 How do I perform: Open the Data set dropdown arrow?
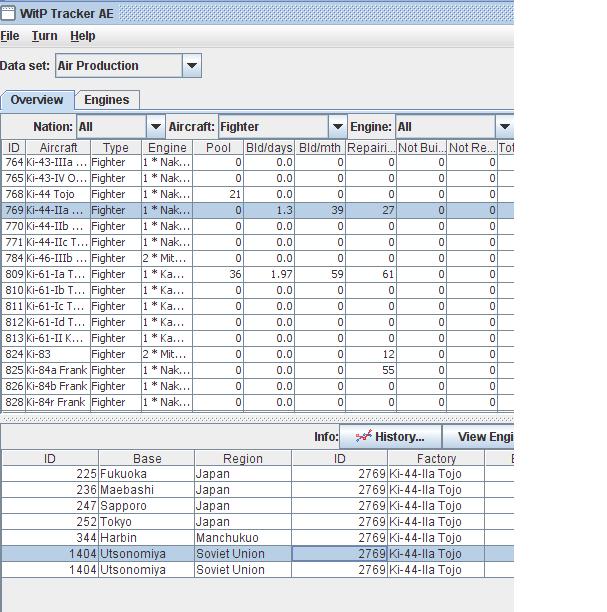(192, 66)
